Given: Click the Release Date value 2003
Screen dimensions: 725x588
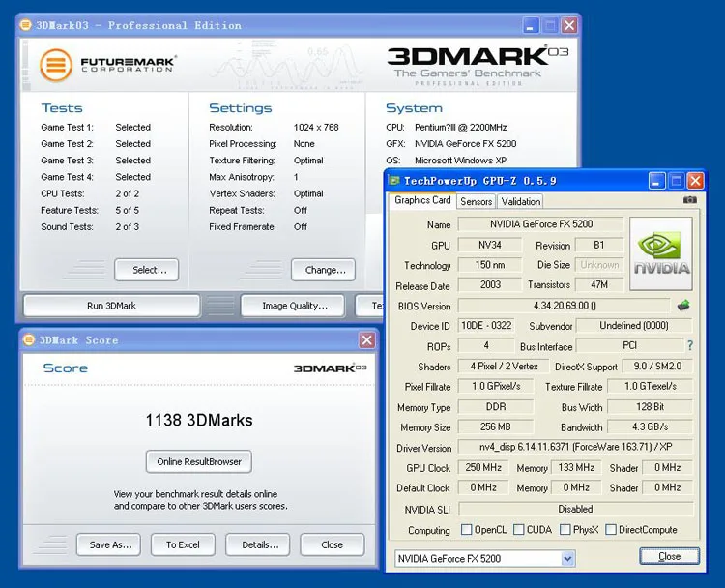Looking at the screenshot, I should [x=490, y=285].
